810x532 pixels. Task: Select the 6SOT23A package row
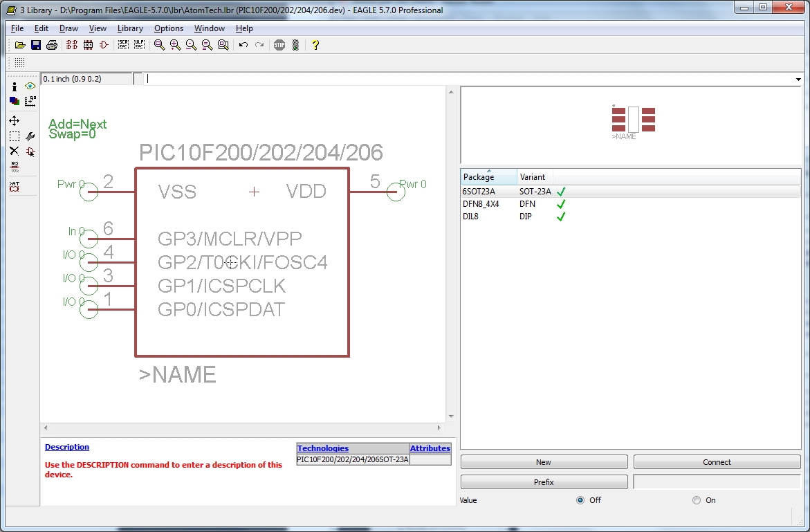pyautogui.click(x=630, y=191)
